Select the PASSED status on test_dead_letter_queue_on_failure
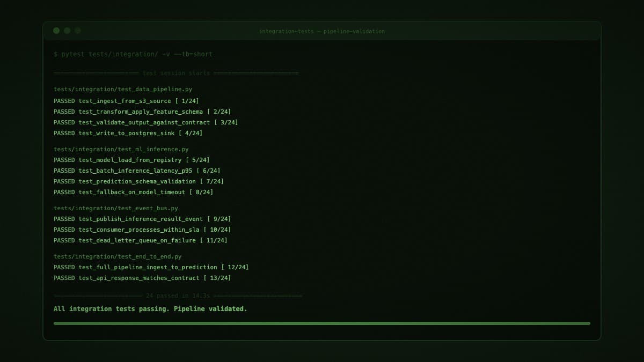The image size is (644, 362). (64, 240)
